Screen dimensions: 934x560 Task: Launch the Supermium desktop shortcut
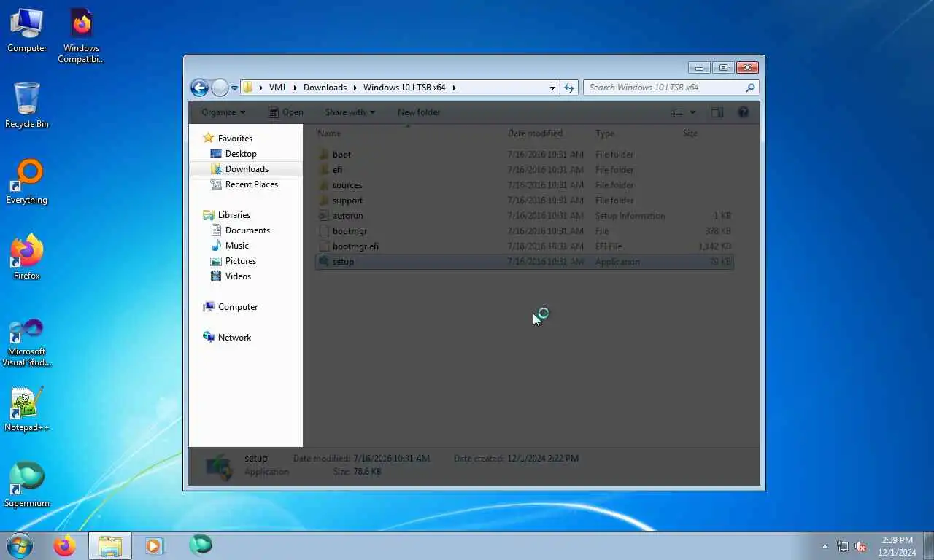point(27,485)
